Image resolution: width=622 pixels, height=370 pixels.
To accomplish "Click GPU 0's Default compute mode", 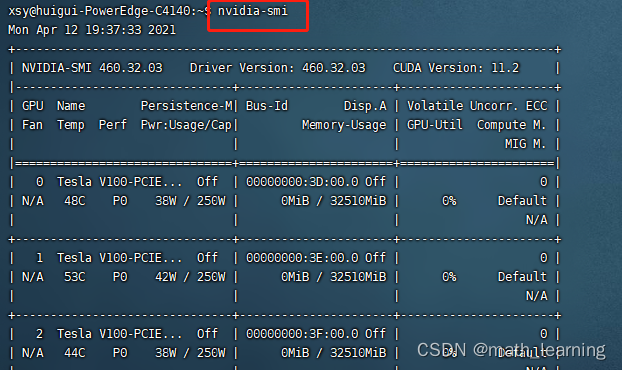I will click(522, 201).
